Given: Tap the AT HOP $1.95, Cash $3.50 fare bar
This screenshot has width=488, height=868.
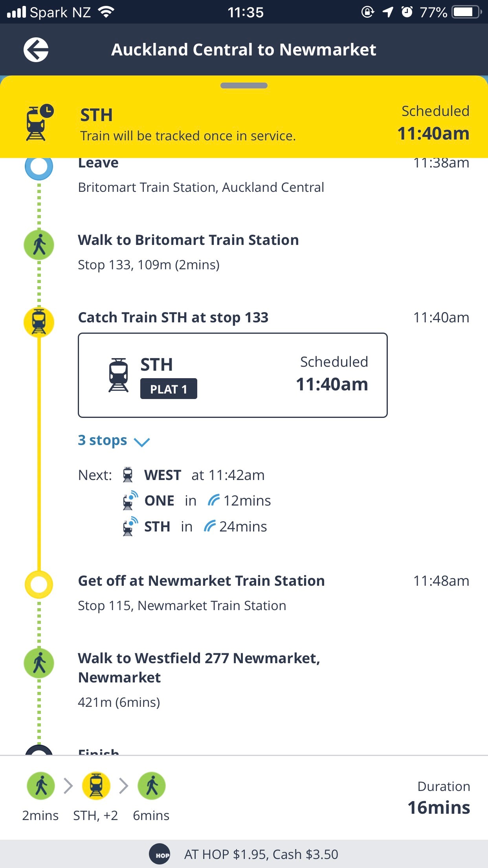Looking at the screenshot, I should click(244, 854).
